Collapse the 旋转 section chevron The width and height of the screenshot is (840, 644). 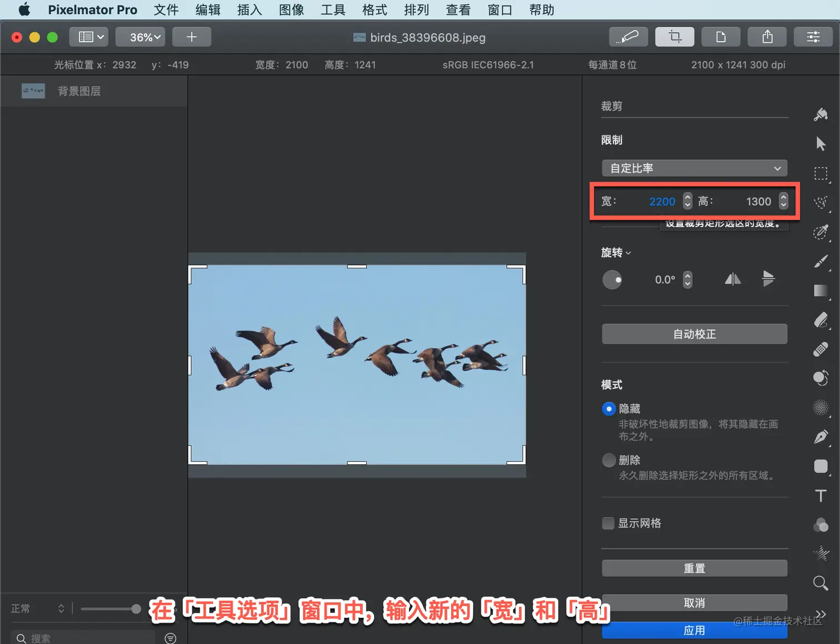click(x=628, y=253)
